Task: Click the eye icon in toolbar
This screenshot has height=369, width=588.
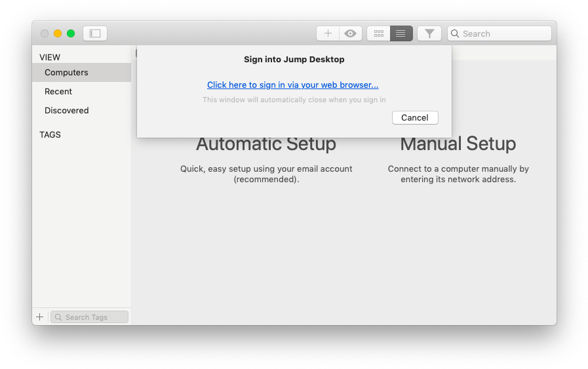Action: click(x=351, y=33)
